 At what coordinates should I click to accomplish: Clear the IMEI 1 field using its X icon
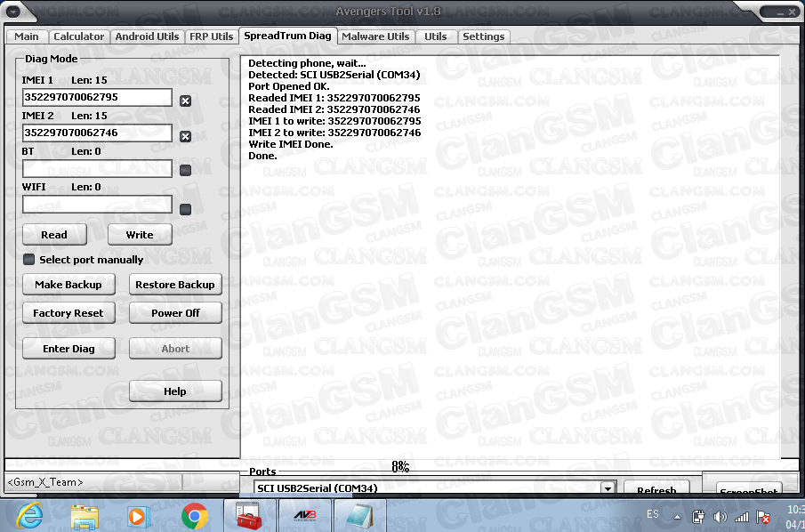185,101
